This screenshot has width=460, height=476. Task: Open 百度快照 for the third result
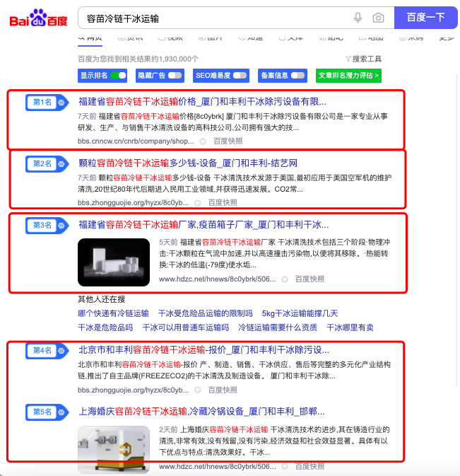[x=310, y=279]
